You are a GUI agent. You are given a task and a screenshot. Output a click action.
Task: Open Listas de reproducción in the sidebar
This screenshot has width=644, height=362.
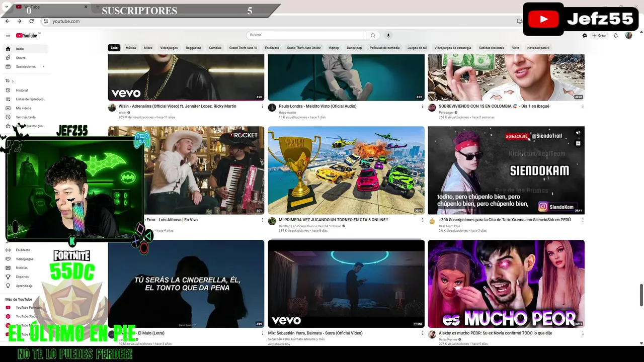click(25, 99)
